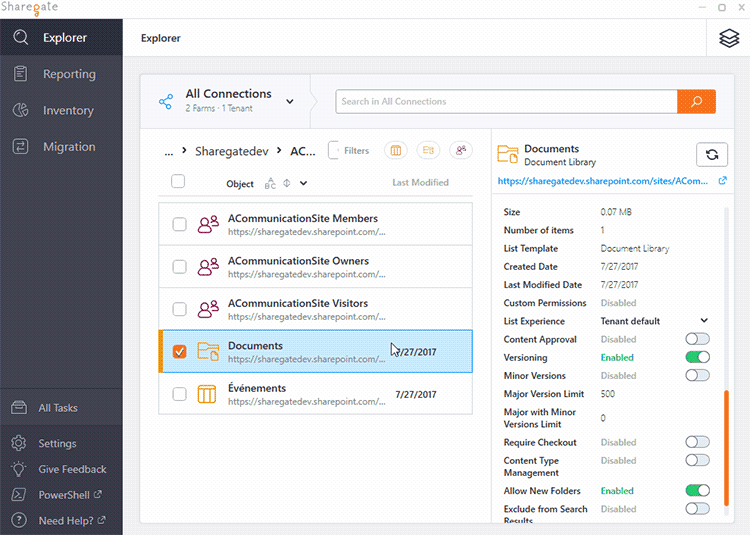Image resolution: width=750 pixels, height=535 pixels.
Task: Click the Documents library folder icon in list
Action: 208,351
